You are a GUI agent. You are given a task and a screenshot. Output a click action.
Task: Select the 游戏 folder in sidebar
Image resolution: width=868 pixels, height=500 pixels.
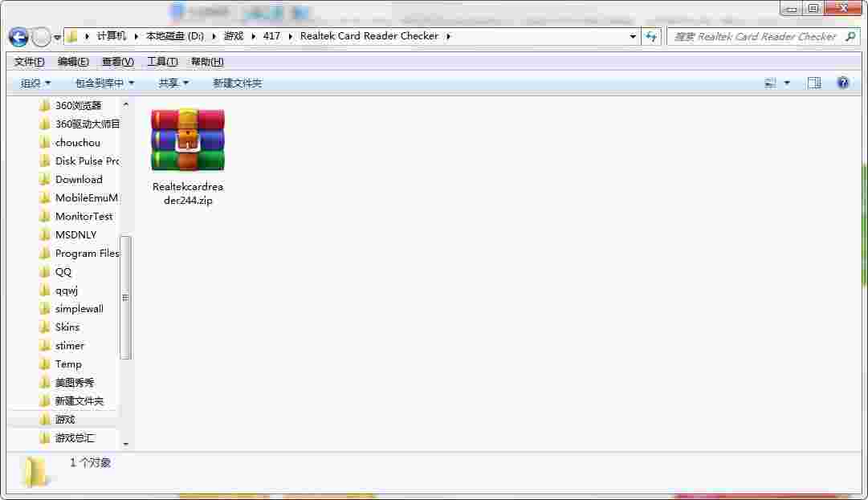point(66,419)
